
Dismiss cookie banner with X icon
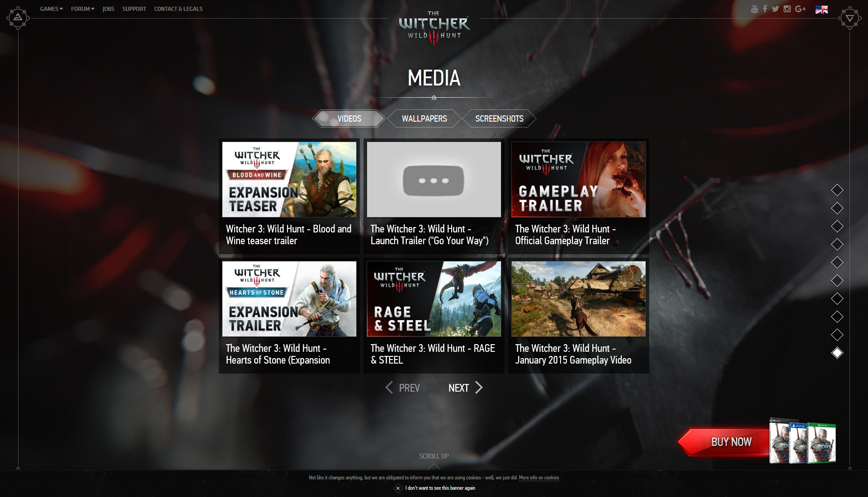398,488
